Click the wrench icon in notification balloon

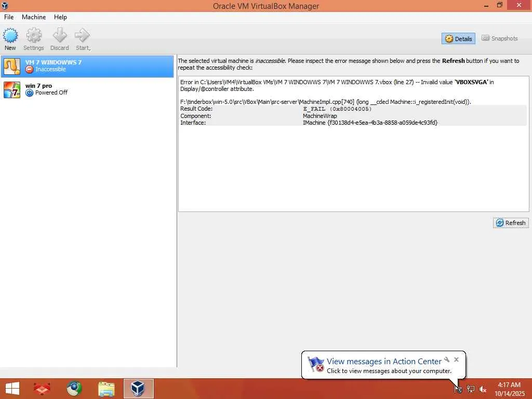point(447,360)
